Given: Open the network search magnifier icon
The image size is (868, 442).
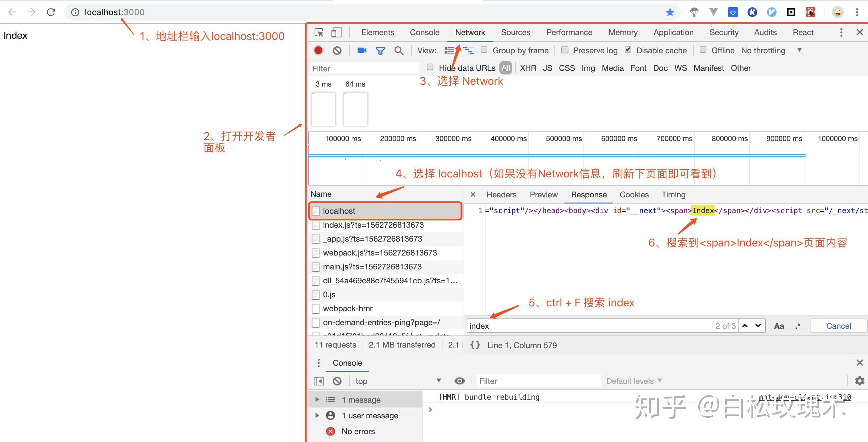Looking at the screenshot, I should (x=399, y=50).
